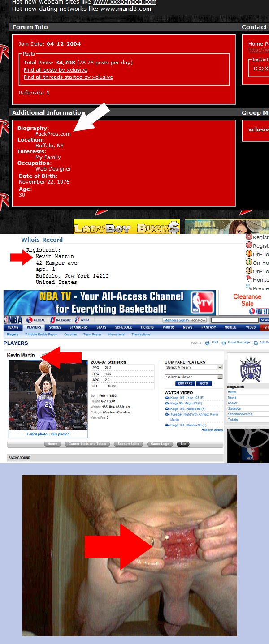The width and height of the screenshot is (269, 644).
Task: Select the STANDINGS tab in NBA navigation
Action: [x=78, y=327]
